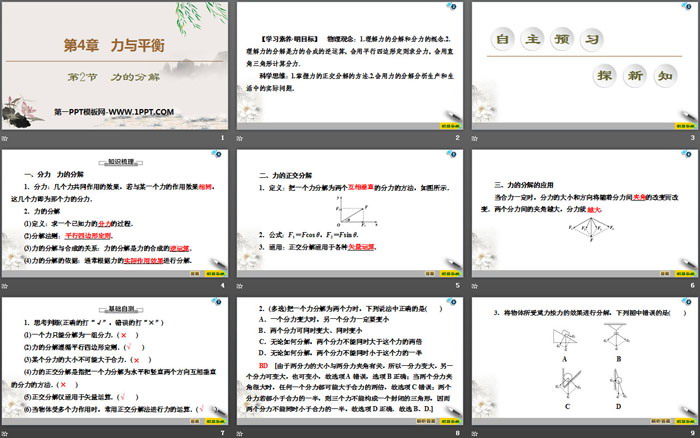Image resolution: width=700 pixels, height=438 pixels.
Task: Click the orange 答案 button on slide 6
Action: 665,274
